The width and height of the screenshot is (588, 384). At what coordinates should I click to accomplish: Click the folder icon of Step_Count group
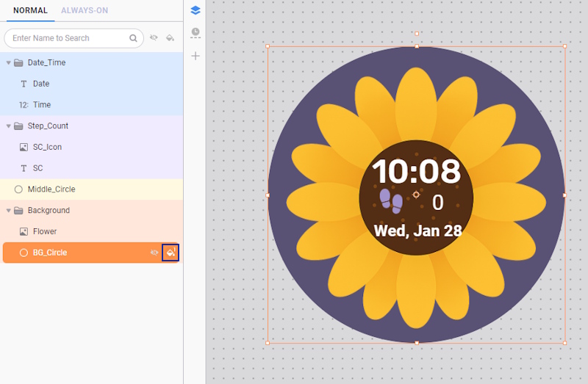pyautogui.click(x=18, y=126)
